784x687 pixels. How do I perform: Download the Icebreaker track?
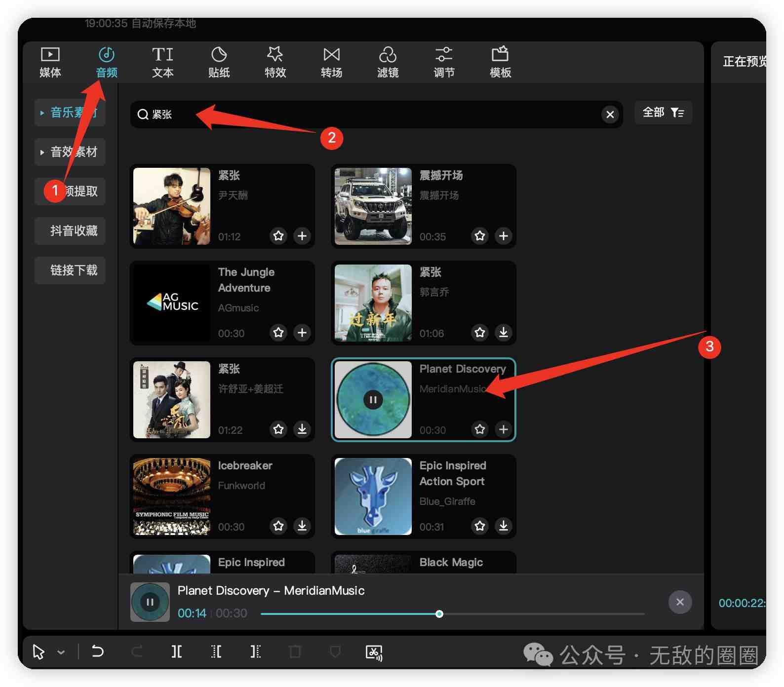[x=302, y=526]
